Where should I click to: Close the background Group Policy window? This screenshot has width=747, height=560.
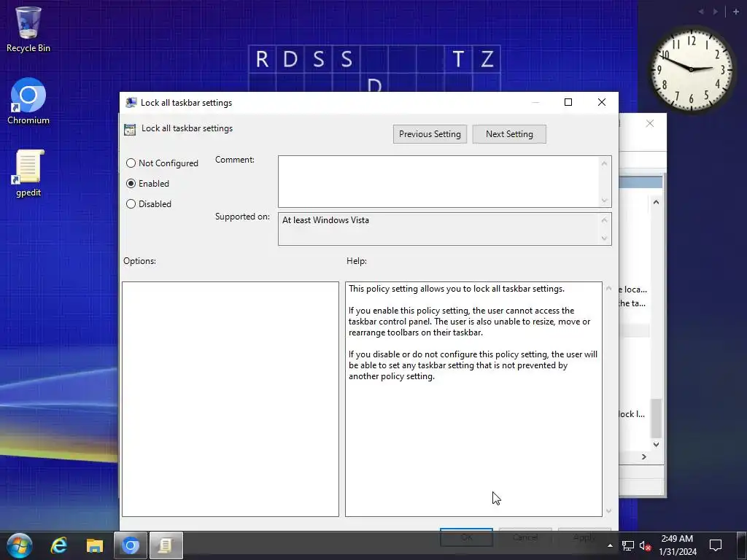click(650, 123)
